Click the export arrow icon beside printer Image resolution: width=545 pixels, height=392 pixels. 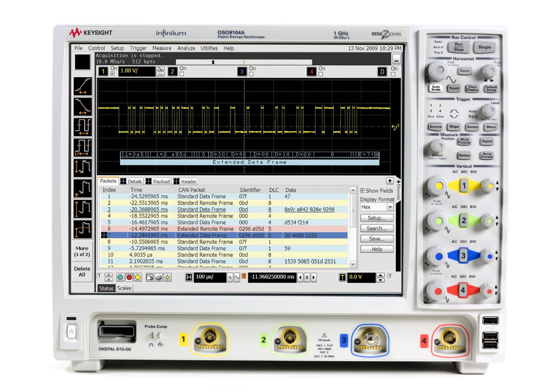point(150,277)
